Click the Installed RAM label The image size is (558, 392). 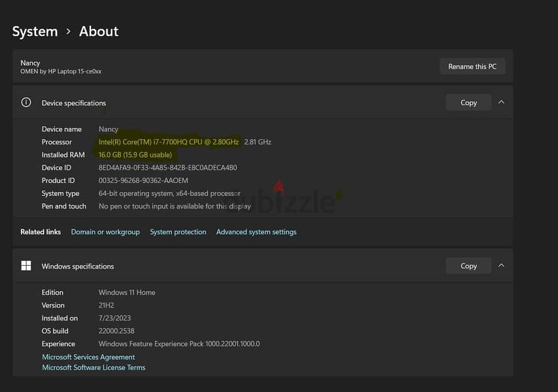coord(63,155)
